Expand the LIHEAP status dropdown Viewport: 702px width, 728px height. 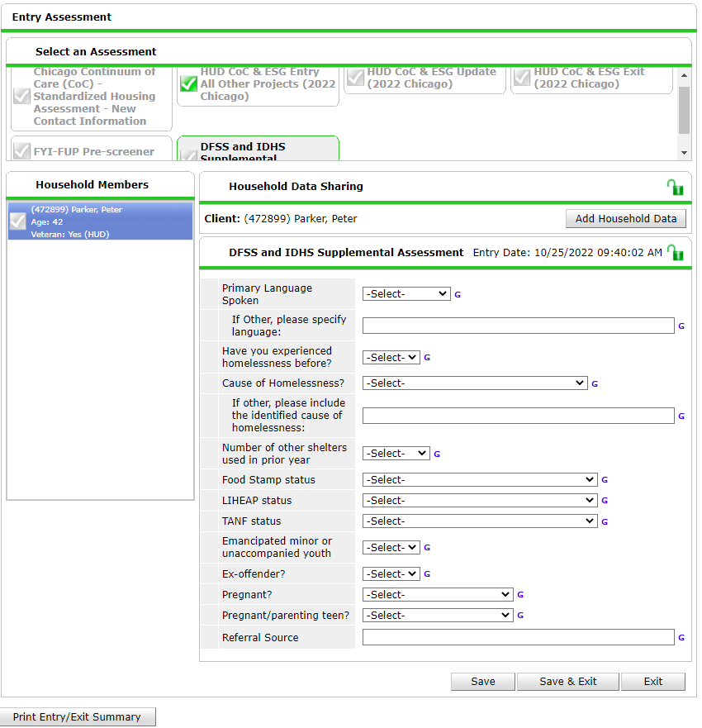click(479, 501)
